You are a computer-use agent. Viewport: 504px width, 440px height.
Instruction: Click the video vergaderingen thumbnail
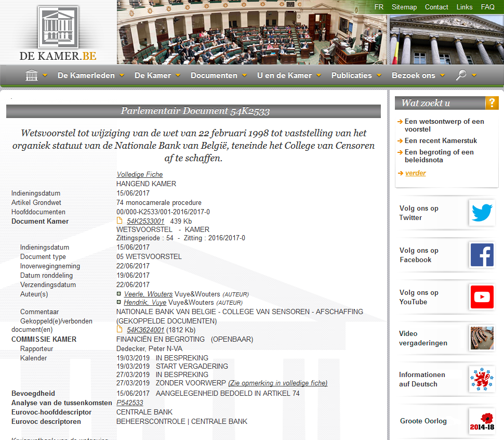pos(481,338)
